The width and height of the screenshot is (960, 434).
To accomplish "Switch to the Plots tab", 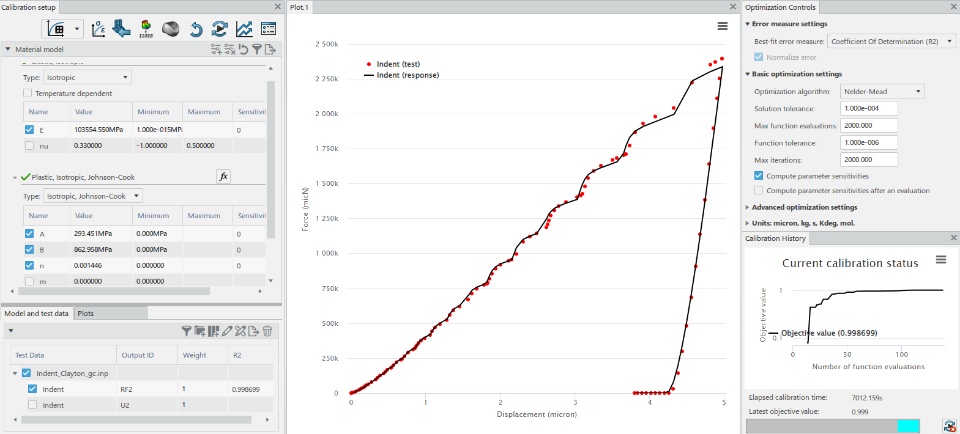I will pyautogui.click(x=86, y=313).
